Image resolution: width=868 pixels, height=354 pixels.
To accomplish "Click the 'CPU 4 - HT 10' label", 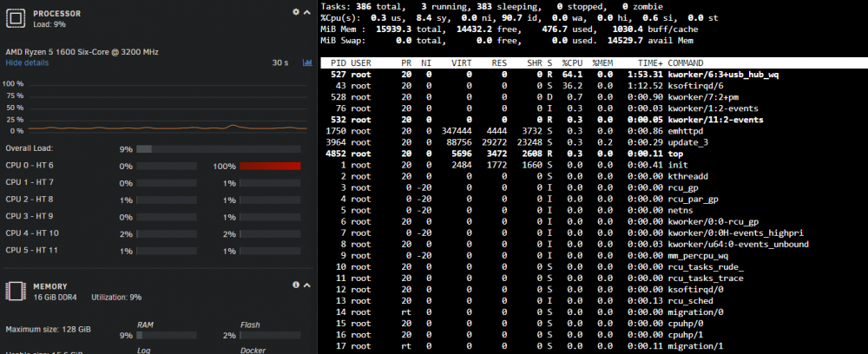I will pyautogui.click(x=31, y=233).
